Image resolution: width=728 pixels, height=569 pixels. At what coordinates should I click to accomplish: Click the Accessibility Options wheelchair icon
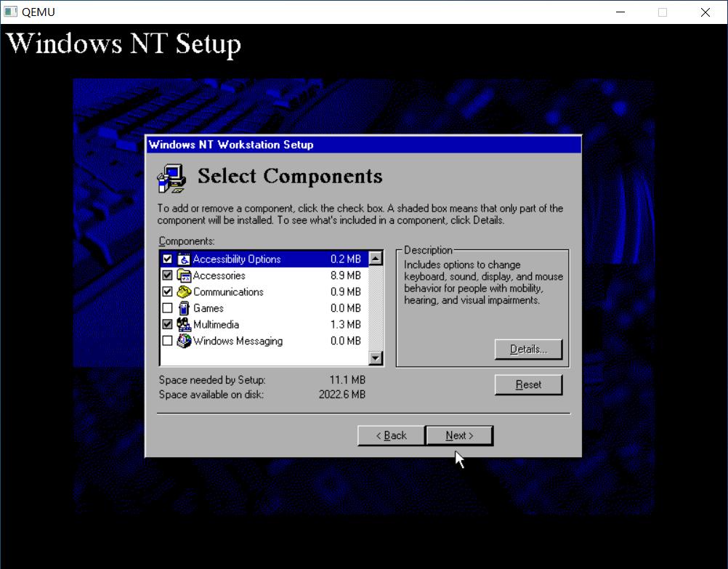point(184,259)
